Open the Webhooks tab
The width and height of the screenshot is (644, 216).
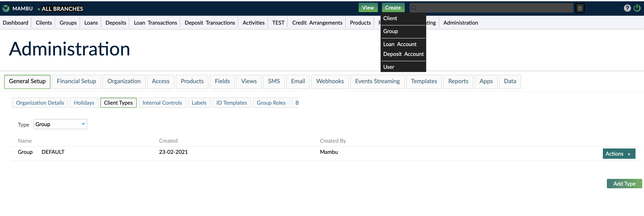(330, 81)
